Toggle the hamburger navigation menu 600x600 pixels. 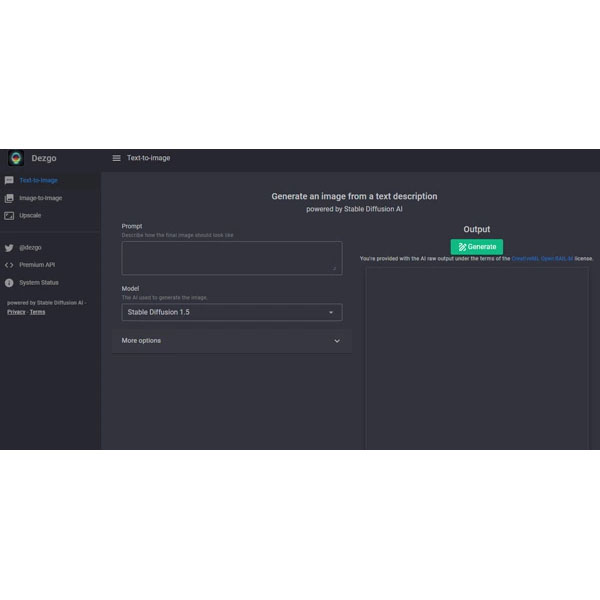coord(116,158)
